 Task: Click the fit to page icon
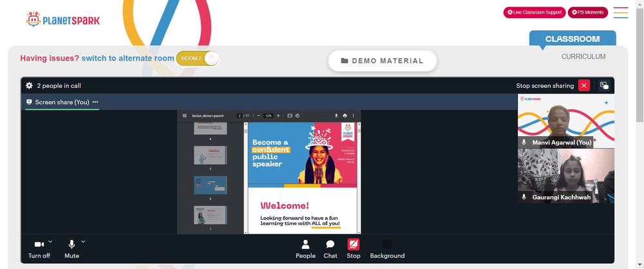point(290,116)
